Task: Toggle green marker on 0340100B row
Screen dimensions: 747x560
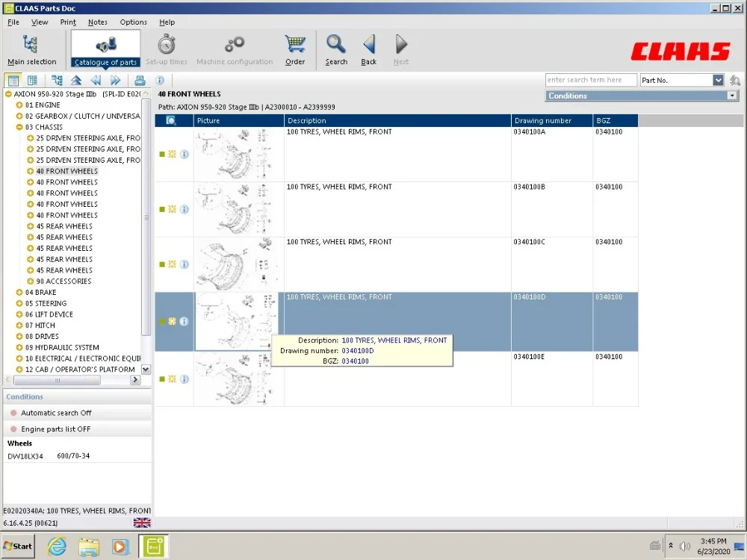Action: click(162, 210)
